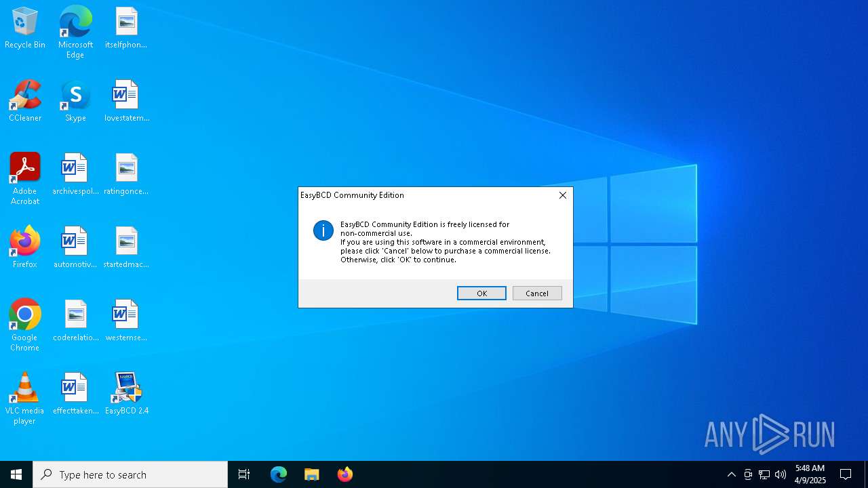Click the Windows Start button

pyautogui.click(x=16, y=474)
